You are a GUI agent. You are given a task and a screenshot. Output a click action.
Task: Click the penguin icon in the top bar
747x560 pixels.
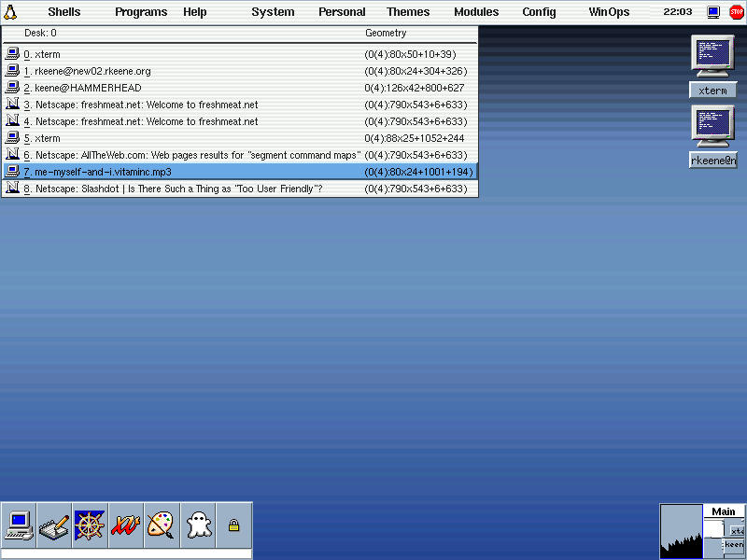click(x=10, y=12)
